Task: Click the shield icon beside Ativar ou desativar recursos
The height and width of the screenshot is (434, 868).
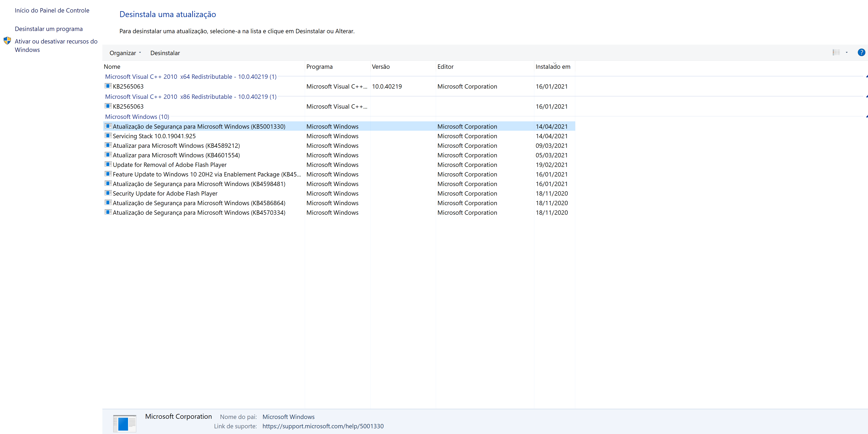Action: [7, 41]
